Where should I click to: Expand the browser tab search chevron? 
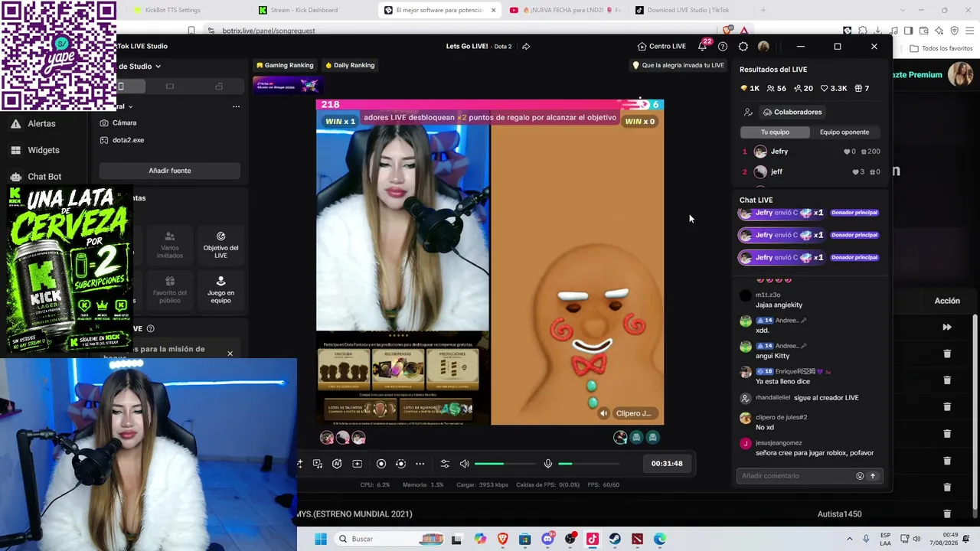903,10
